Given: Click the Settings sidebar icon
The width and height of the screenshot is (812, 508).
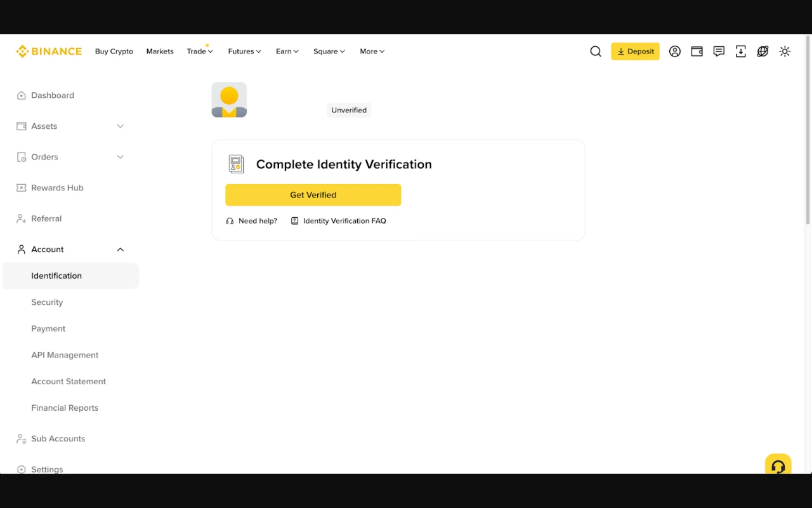Looking at the screenshot, I should 21,469.
